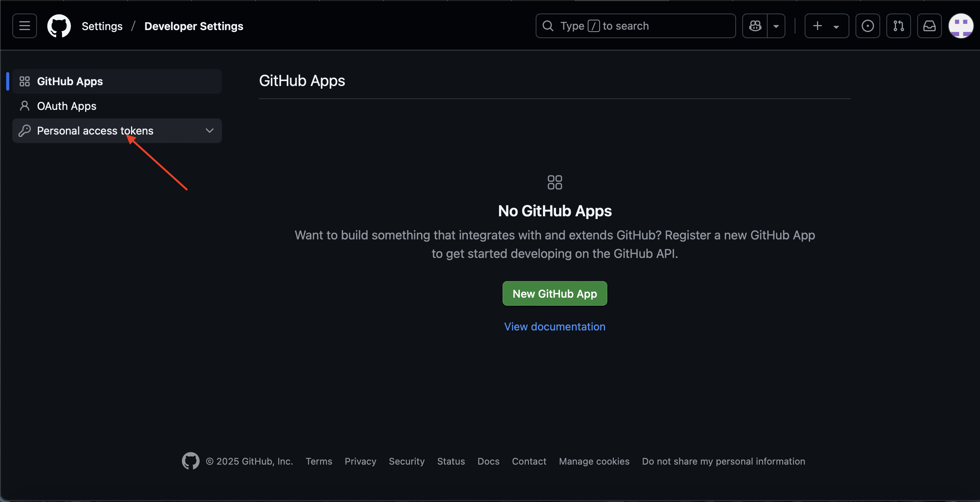
Task: Open Copilot chat icon in header
Action: tap(755, 26)
